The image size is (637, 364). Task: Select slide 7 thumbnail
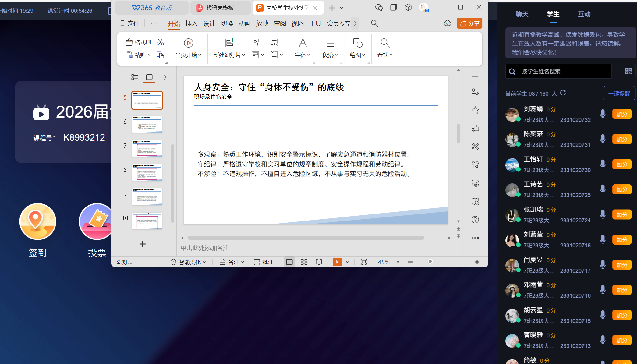(x=147, y=148)
